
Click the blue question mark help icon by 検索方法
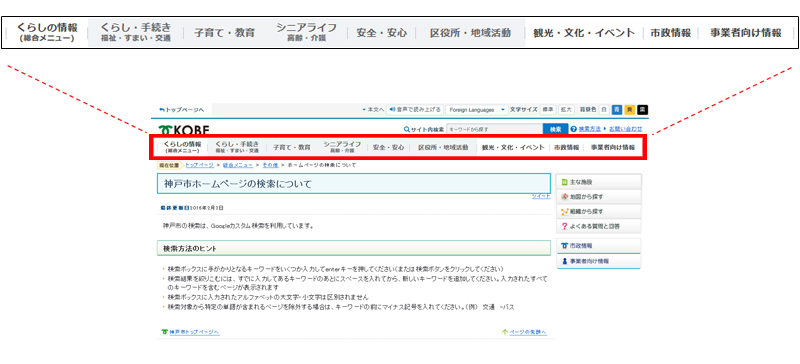pos(574,129)
